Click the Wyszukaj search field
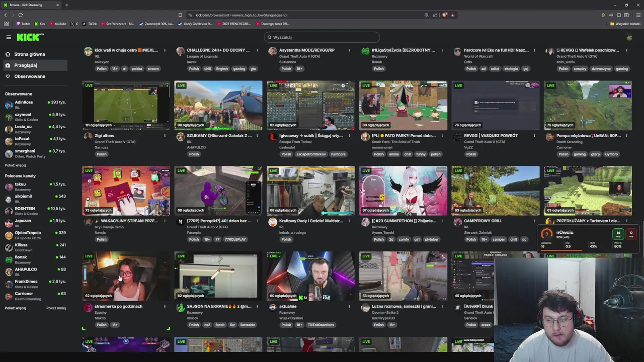644x362 pixels. click(x=322, y=37)
